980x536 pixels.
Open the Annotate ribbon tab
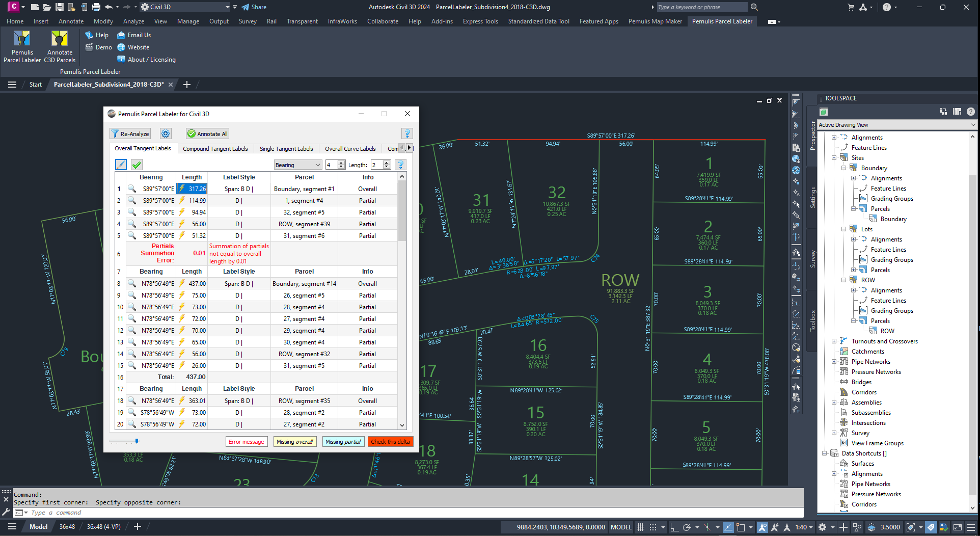tap(71, 21)
